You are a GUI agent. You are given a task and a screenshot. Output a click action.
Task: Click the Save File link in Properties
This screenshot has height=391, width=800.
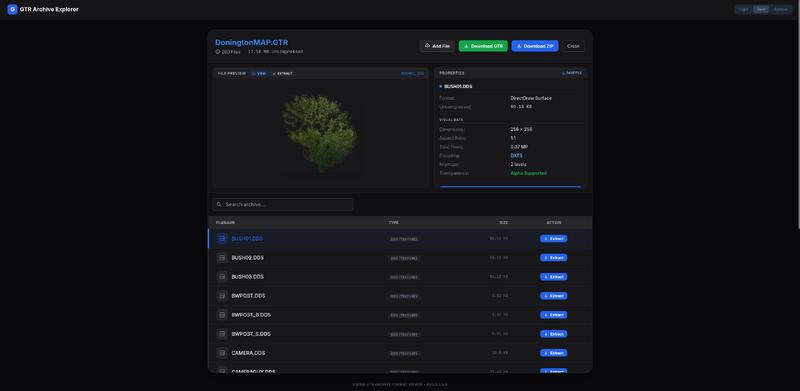coord(572,73)
